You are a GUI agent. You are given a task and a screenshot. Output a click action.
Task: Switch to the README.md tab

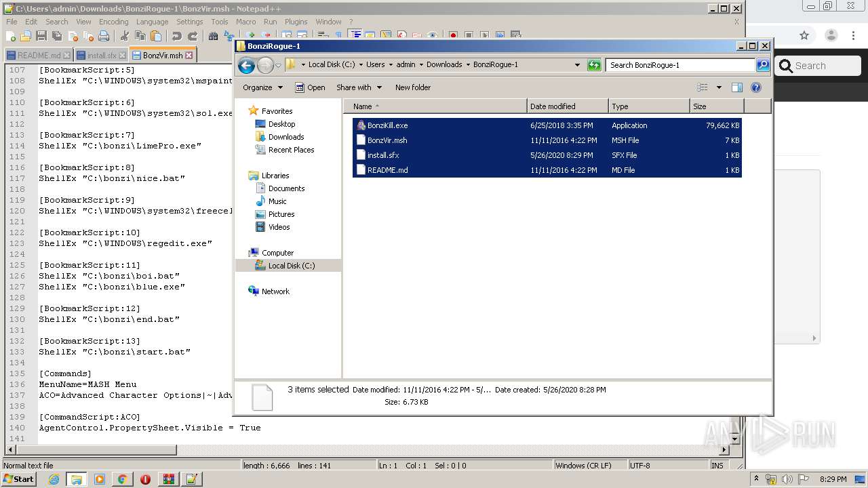(x=39, y=56)
